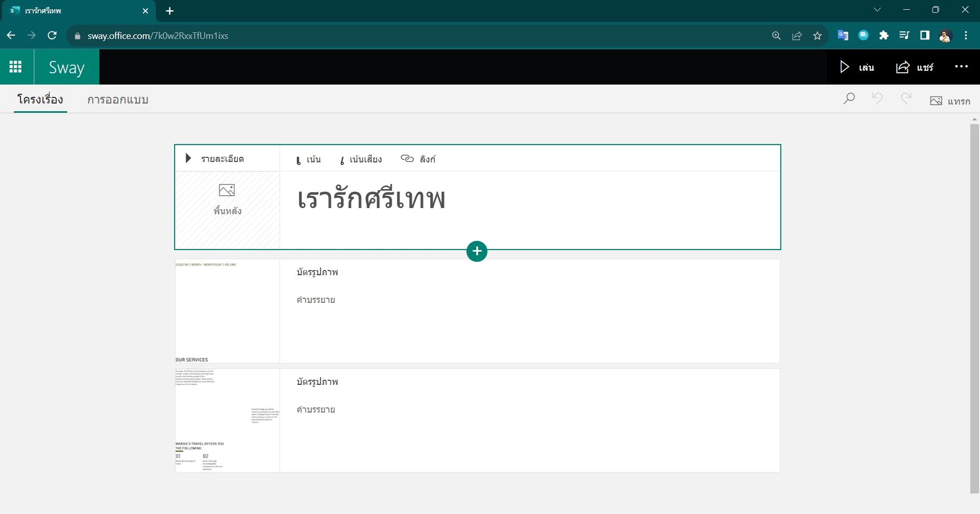This screenshot has width=980, height=514.
Task: Open the insert panel (แทรก)
Action: coord(950,101)
